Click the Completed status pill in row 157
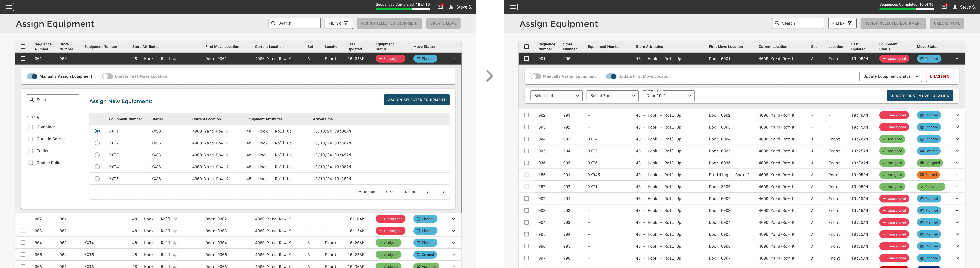 tap(931, 186)
